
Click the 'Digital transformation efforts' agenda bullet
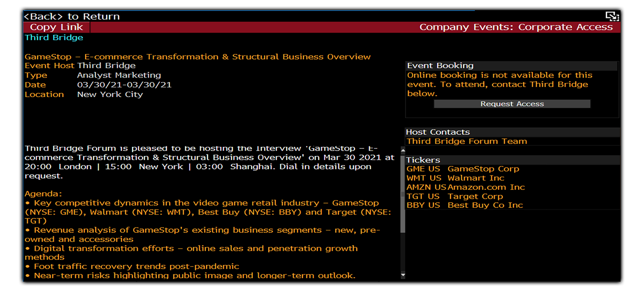[191, 253]
